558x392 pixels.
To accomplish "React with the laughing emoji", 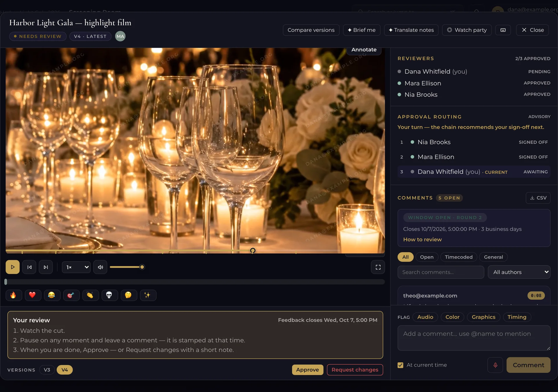I will pos(52,295).
